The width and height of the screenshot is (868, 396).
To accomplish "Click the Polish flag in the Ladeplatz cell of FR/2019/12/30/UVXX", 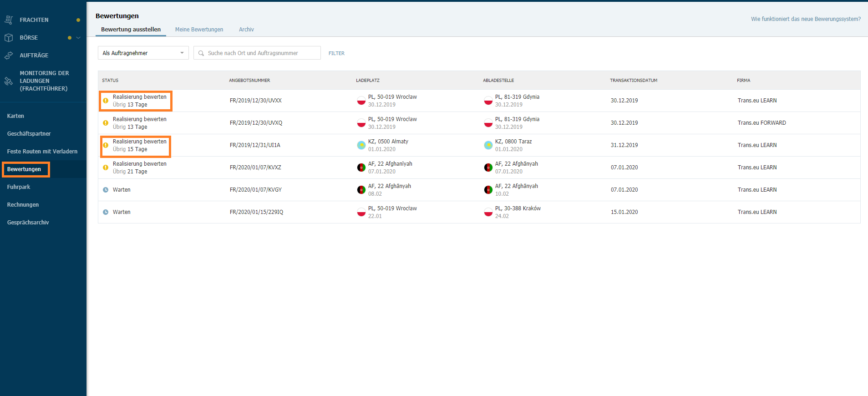I will pyautogui.click(x=361, y=101).
